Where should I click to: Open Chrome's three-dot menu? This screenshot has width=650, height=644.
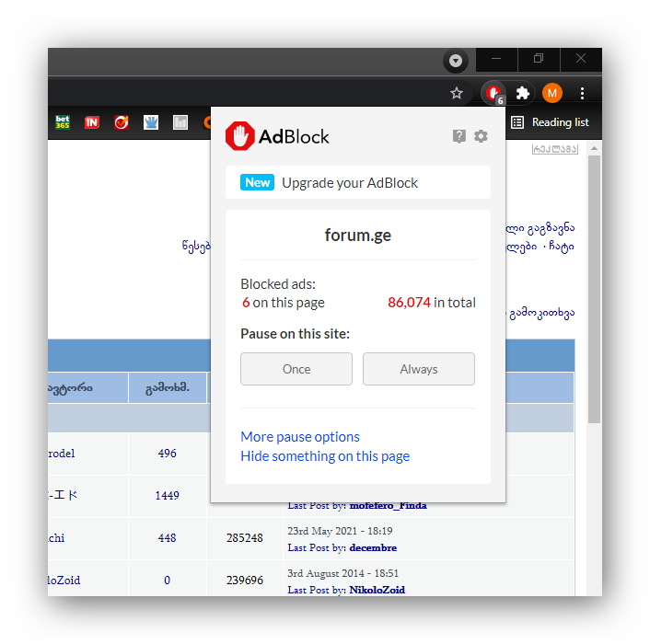(x=583, y=93)
